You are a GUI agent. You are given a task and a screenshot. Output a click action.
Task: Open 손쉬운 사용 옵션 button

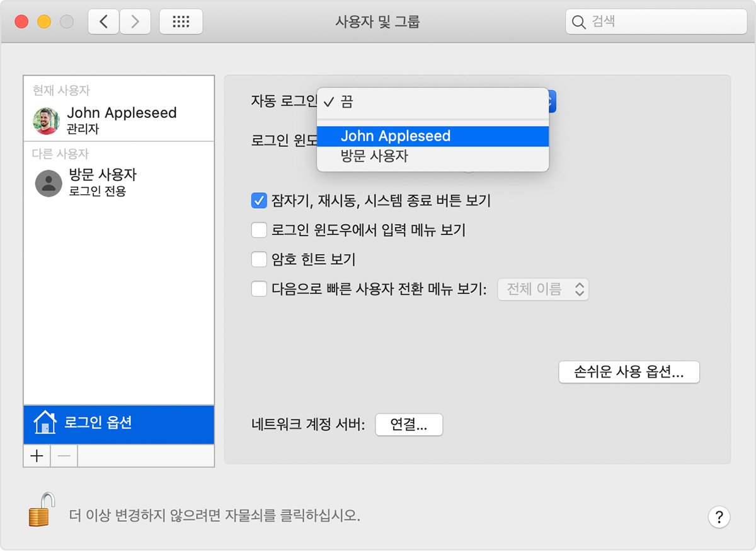(629, 372)
